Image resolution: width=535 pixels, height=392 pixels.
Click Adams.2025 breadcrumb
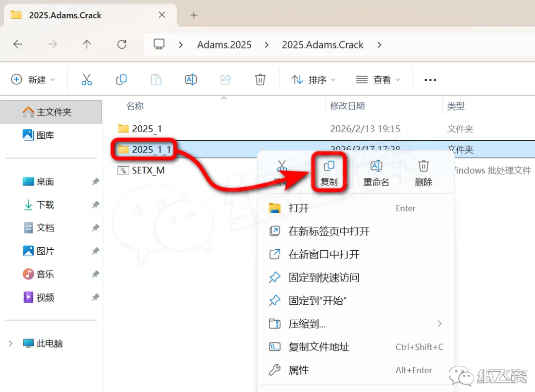click(x=224, y=45)
